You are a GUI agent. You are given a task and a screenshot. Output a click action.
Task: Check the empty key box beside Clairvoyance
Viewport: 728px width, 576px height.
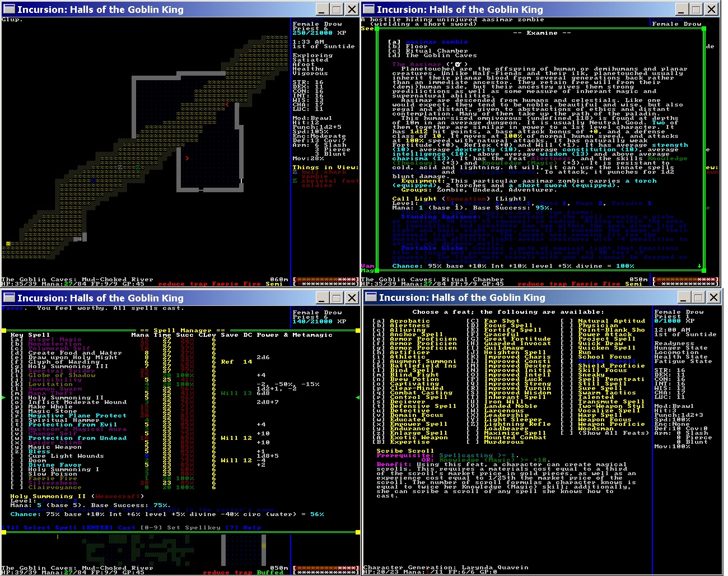pyautogui.click(x=17, y=487)
